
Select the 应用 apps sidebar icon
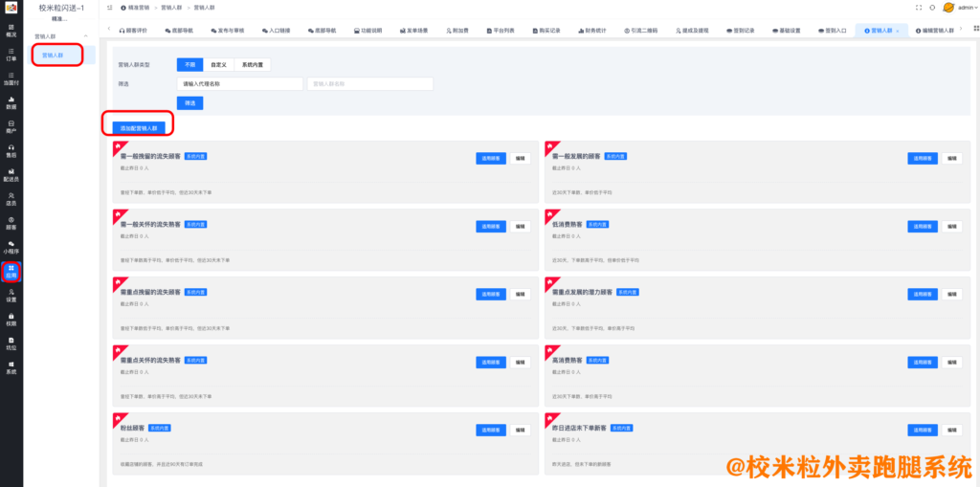coord(11,272)
